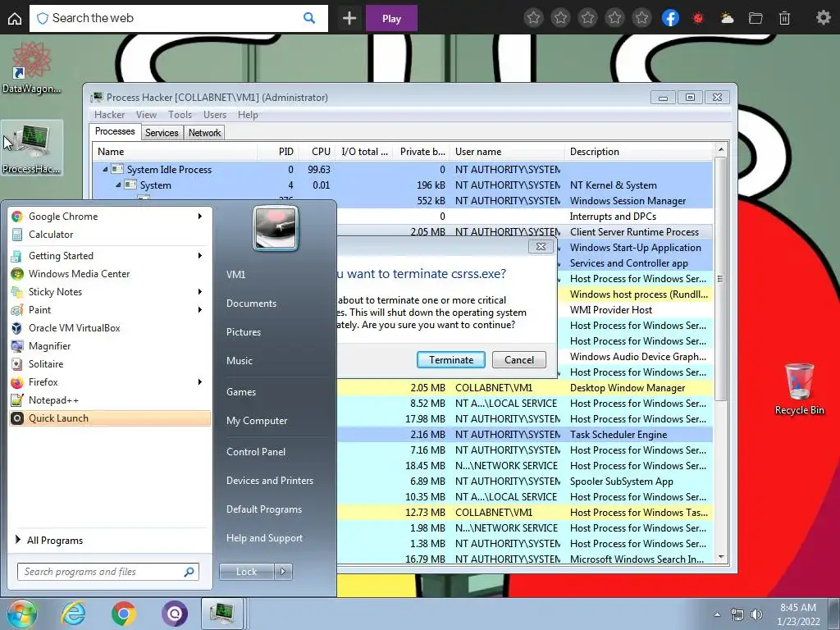Click the user account picture in Start menu
Image resolution: width=840 pixels, height=630 pixels.
(x=276, y=229)
